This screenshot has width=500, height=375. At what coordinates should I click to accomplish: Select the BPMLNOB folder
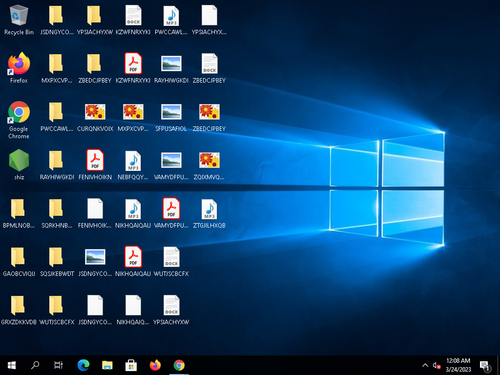(x=19, y=213)
